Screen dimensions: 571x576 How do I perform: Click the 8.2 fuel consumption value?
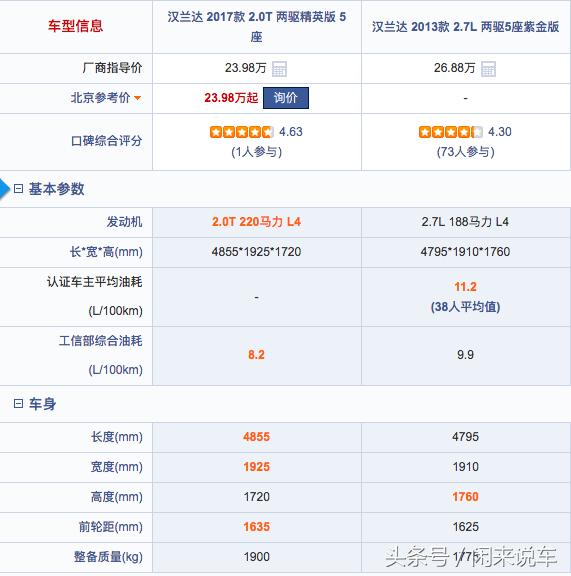(x=256, y=355)
